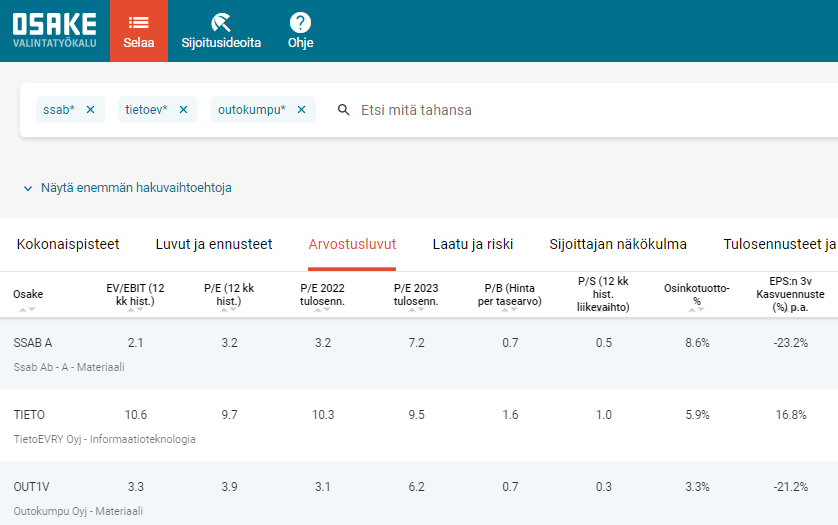Expand 'Näytä enemmän hakuvaihtoehtoja' options
Image resolution: width=838 pixels, height=525 pixels.
pos(128,188)
